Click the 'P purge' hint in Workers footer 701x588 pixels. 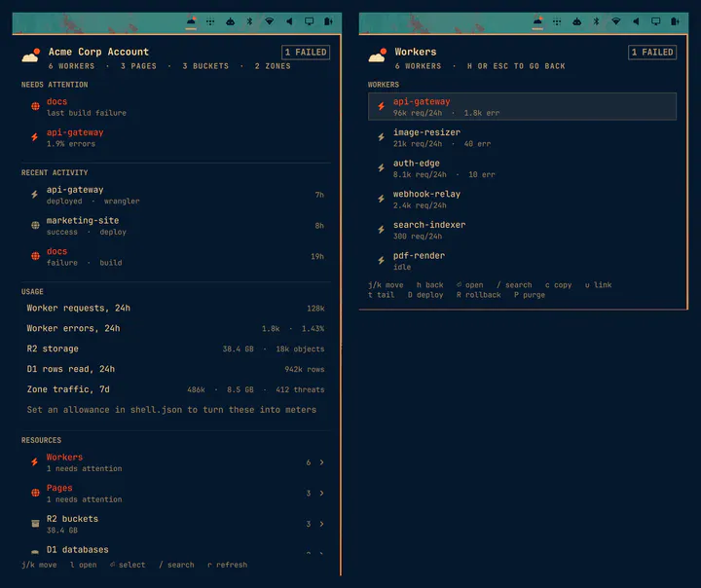click(530, 295)
